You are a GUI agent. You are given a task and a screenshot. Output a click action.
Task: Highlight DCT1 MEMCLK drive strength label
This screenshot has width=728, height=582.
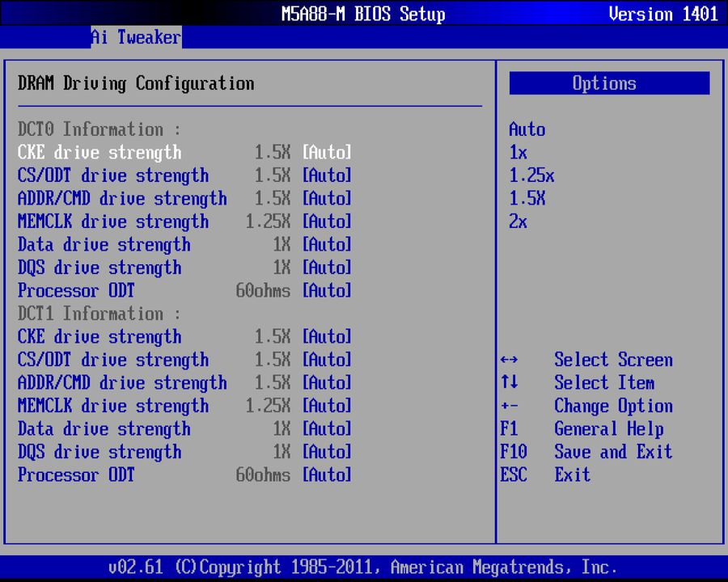[x=113, y=406]
